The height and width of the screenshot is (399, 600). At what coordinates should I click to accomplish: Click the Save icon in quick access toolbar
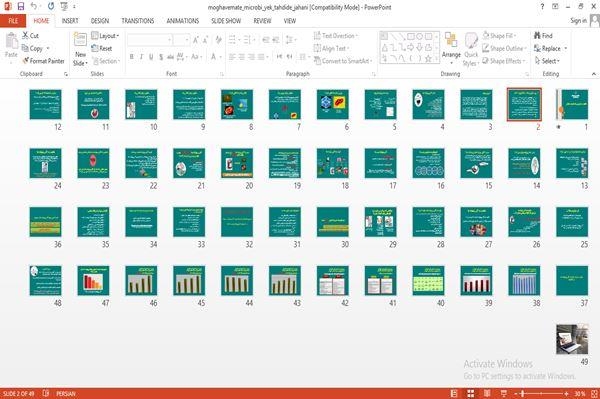point(21,6)
